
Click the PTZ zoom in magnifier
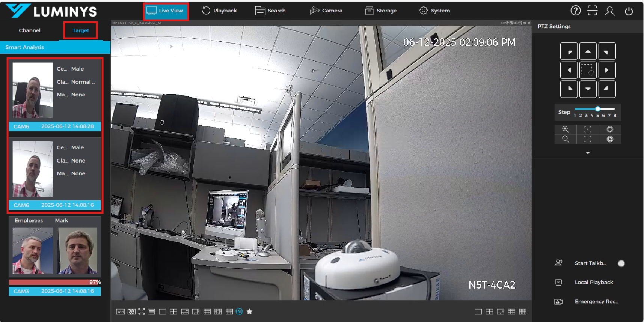(565, 129)
